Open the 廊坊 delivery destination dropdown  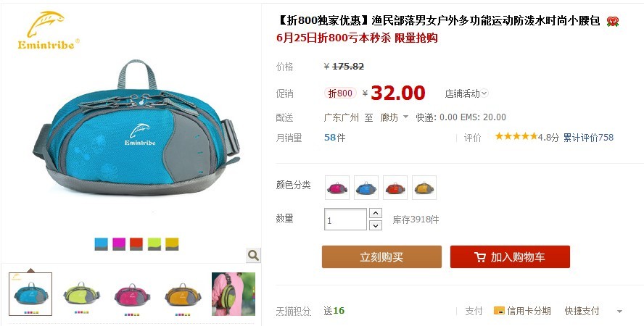click(395, 117)
